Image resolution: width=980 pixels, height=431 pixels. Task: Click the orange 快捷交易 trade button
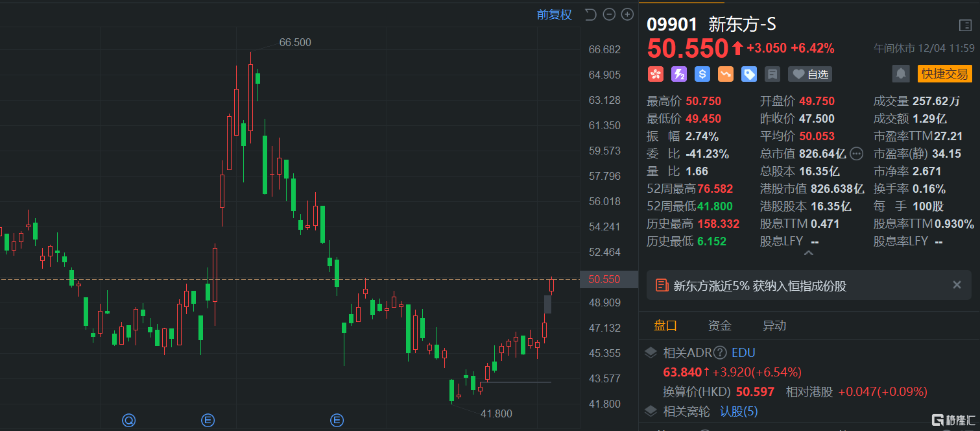tap(945, 74)
